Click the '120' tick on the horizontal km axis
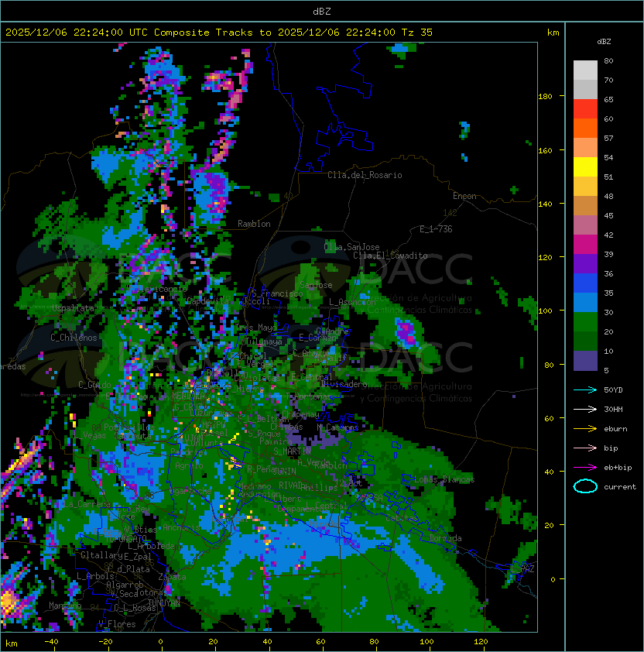Viewport: 644px width, 652px height. click(x=480, y=642)
